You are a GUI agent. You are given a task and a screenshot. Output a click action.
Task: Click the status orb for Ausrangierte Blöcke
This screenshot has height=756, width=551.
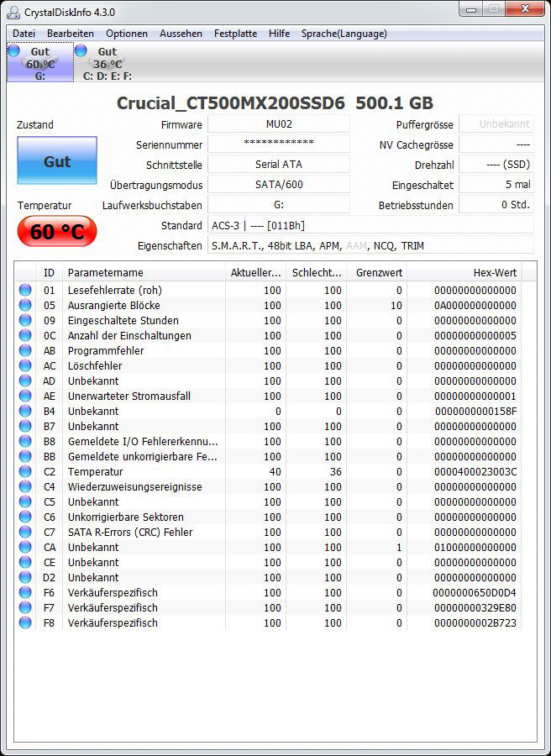25,305
